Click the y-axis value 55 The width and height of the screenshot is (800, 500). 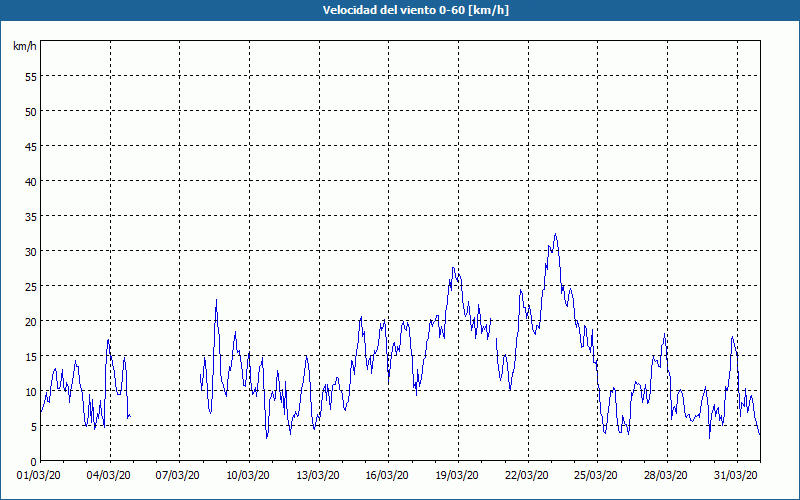[x=31, y=77]
